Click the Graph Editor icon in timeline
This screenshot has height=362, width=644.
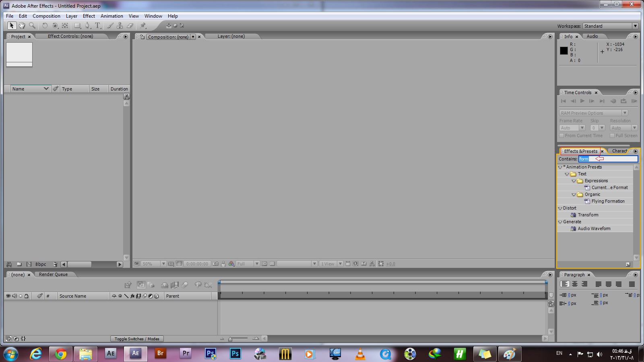click(208, 285)
